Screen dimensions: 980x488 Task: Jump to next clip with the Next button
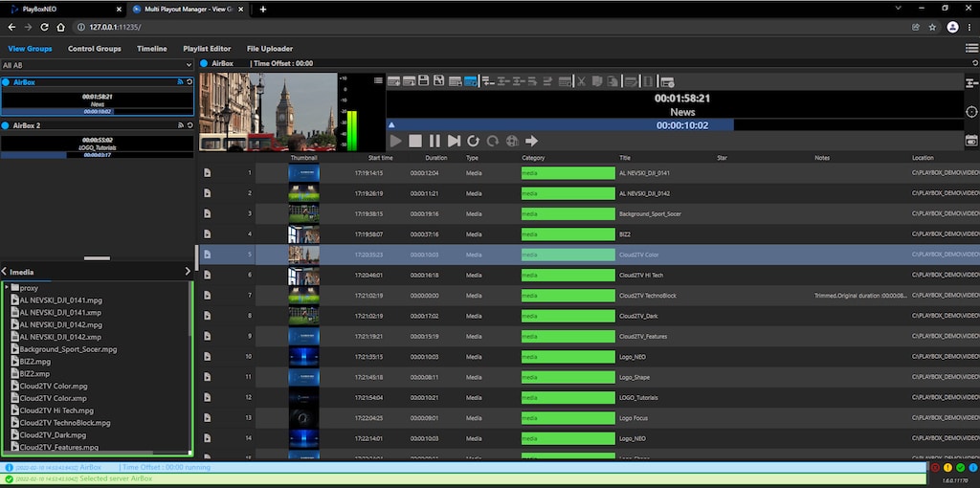click(x=454, y=141)
